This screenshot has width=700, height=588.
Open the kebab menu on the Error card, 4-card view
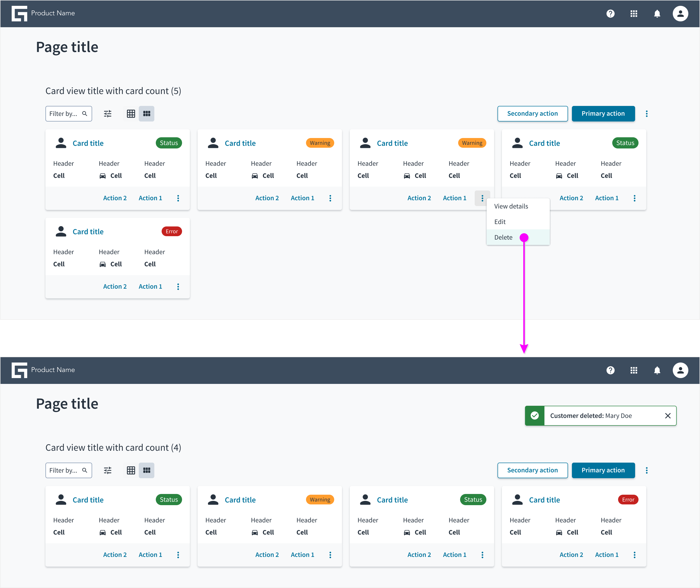(634, 555)
